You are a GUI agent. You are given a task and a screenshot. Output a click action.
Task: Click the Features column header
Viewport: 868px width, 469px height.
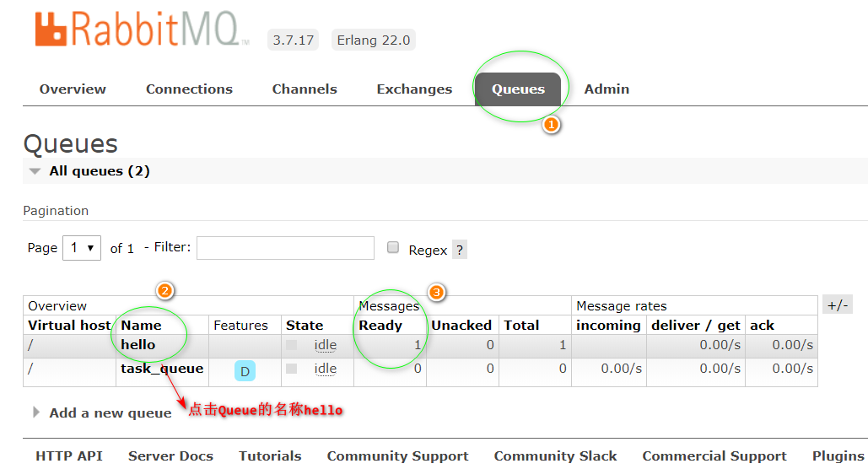[240, 325]
